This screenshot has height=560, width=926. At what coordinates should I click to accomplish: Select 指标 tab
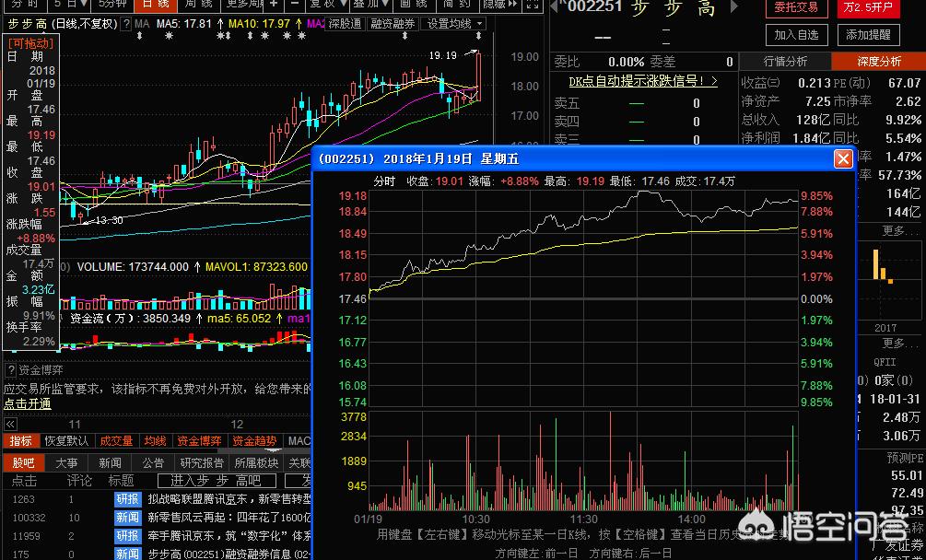pyautogui.click(x=20, y=441)
